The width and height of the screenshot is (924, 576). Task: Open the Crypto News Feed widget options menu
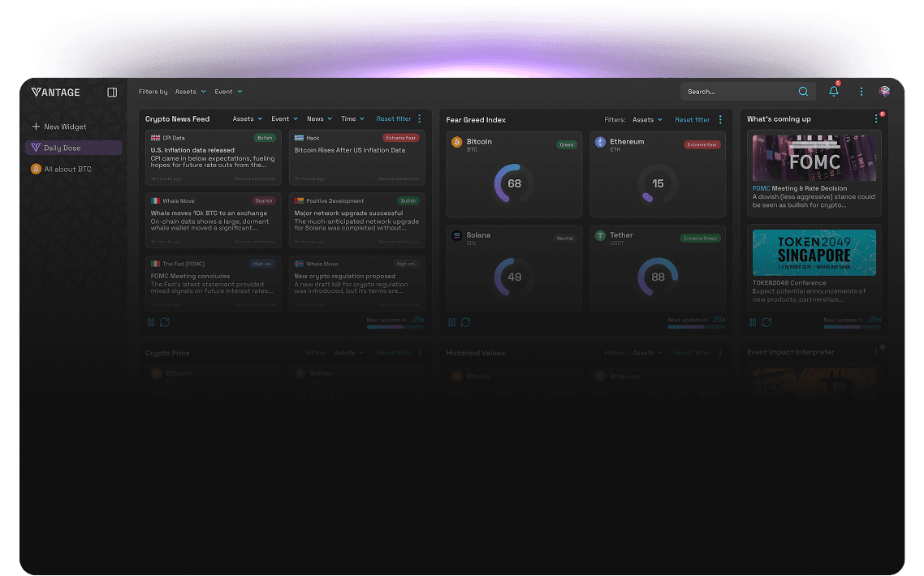pos(421,118)
